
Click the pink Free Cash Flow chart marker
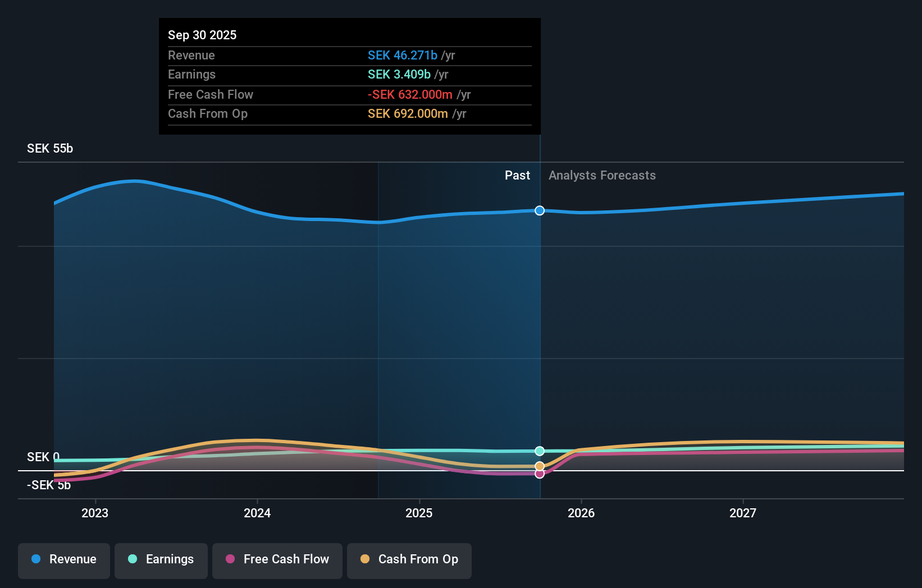(x=540, y=474)
